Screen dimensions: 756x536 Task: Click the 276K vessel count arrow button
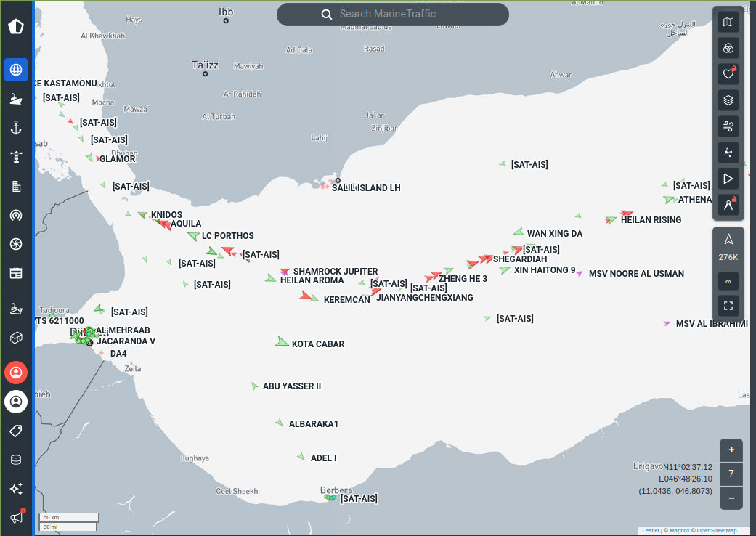[x=728, y=247]
